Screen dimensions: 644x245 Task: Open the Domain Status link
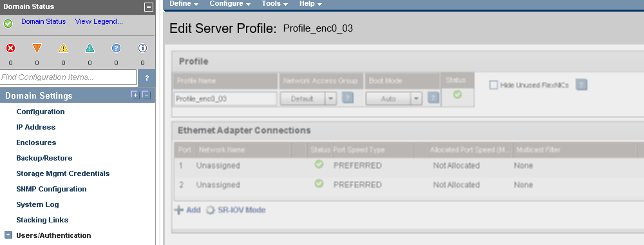pos(44,21)
